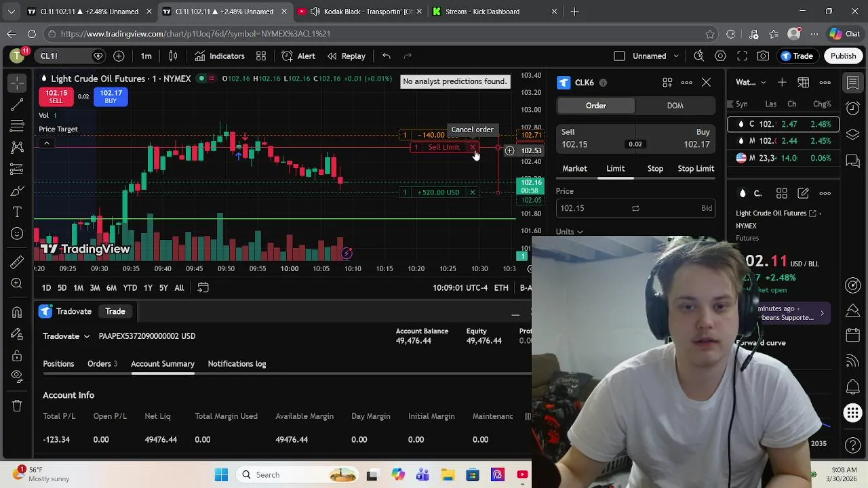This screenshot has width=868, height=488.
Task: Enter fullscreen chart mode
Action: (743, 56)
